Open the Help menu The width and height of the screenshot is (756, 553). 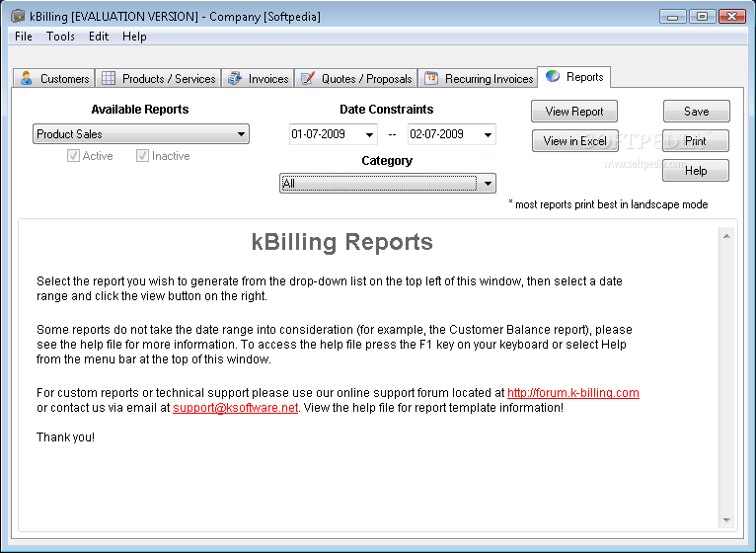[134, 37]
